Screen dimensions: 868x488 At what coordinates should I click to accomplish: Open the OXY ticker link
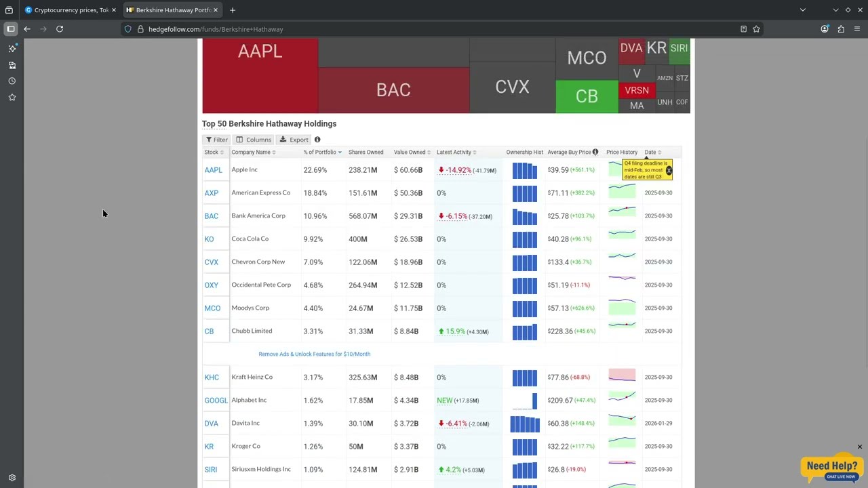coord(212,285)
